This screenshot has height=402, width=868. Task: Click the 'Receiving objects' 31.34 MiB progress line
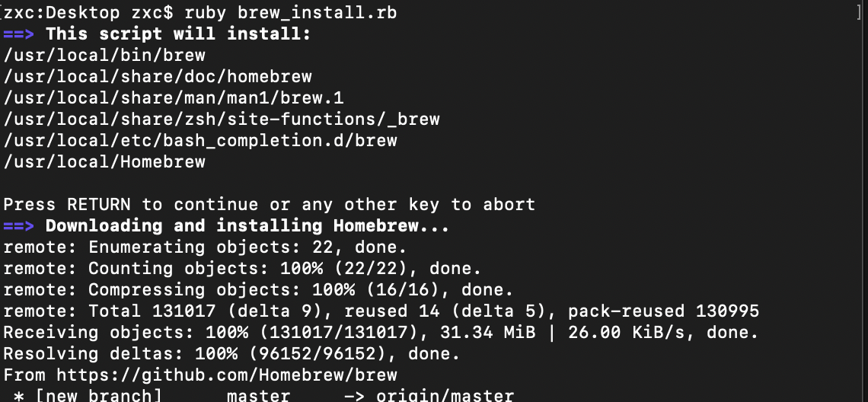pos(381,333)
